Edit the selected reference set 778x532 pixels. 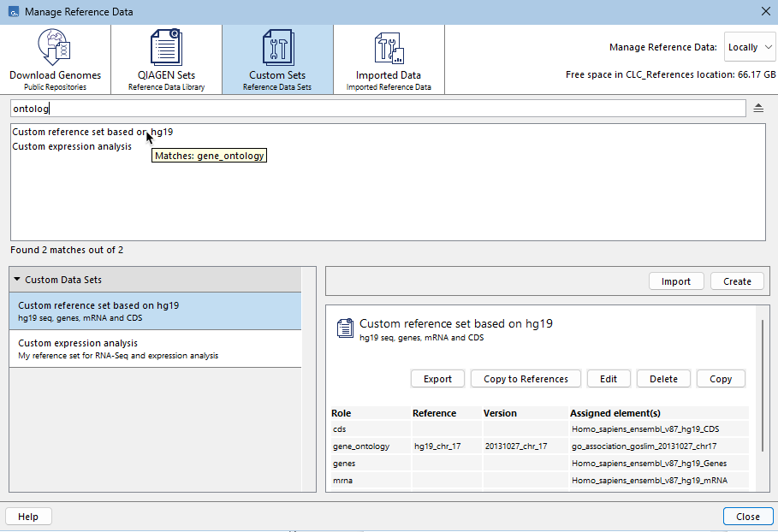click(609, 378)
